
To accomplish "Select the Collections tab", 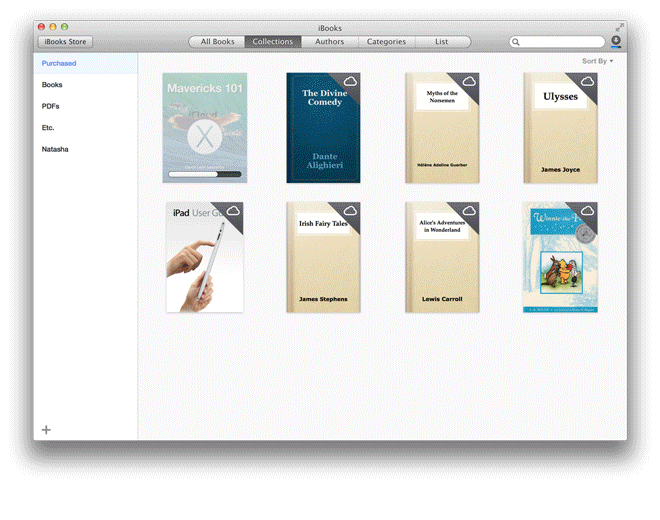I will pos(273,42).
